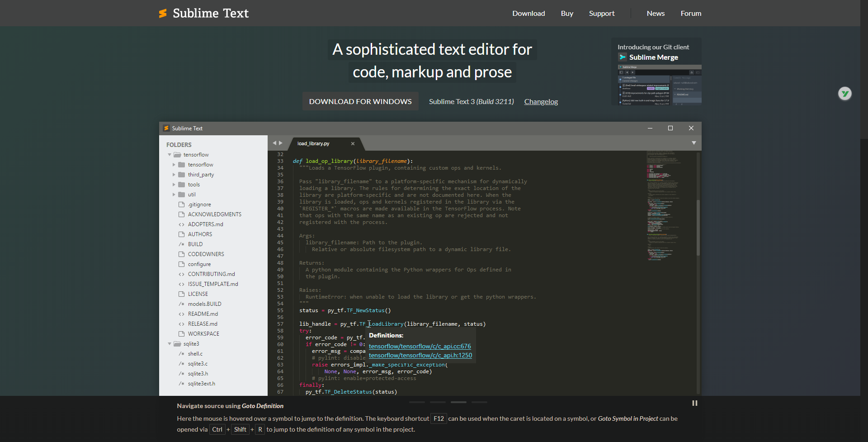Expand the third_party folder
Viewport: 868px width, 442px height.
click(174, 175)
